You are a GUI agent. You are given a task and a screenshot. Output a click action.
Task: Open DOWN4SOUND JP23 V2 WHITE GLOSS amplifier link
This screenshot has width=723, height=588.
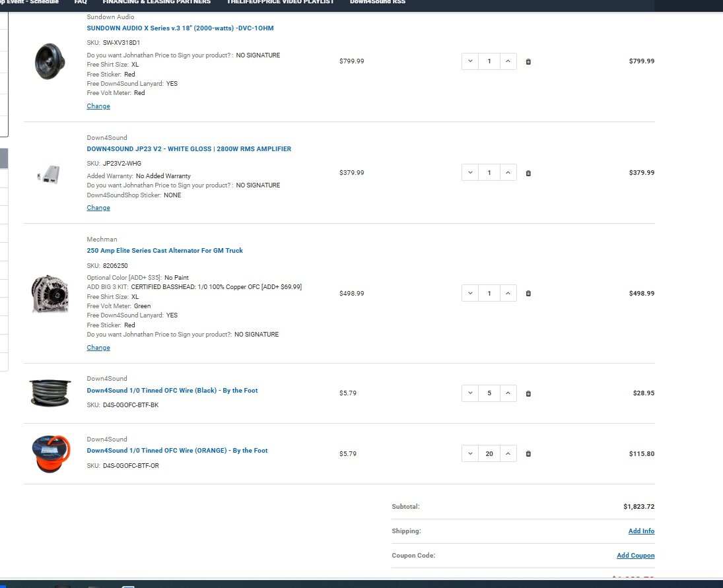(189, 149)
